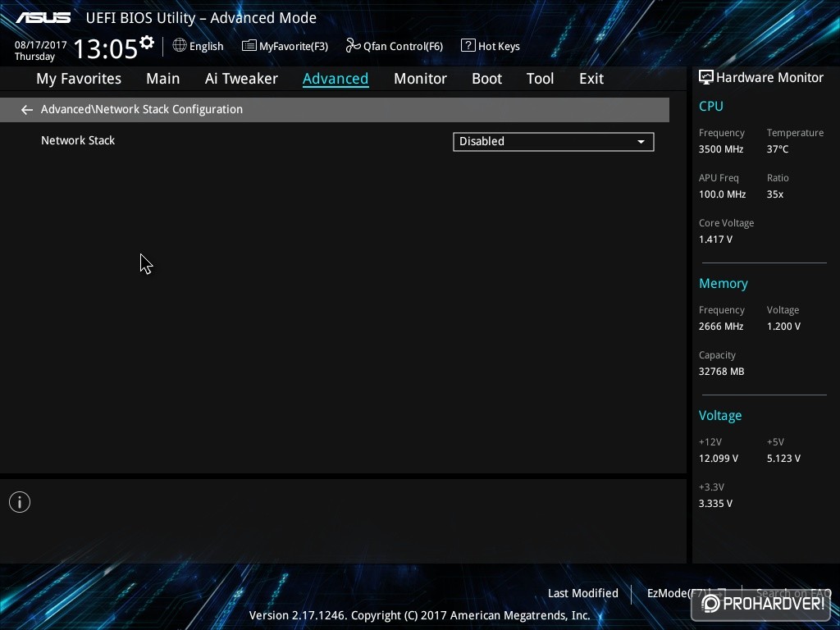Screen dimensions: 840x630
Task: Switch to My Favorites tab
Action: 79,79
